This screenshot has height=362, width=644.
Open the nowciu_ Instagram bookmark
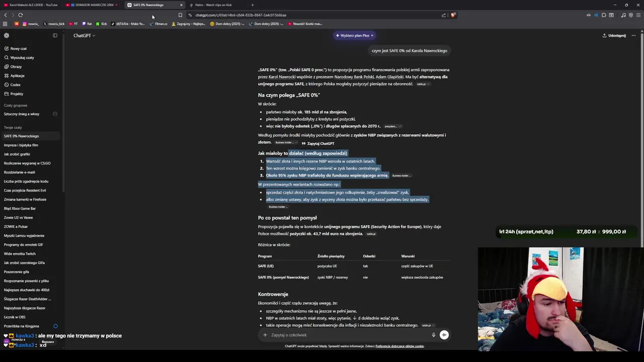[x=30, y=24]
